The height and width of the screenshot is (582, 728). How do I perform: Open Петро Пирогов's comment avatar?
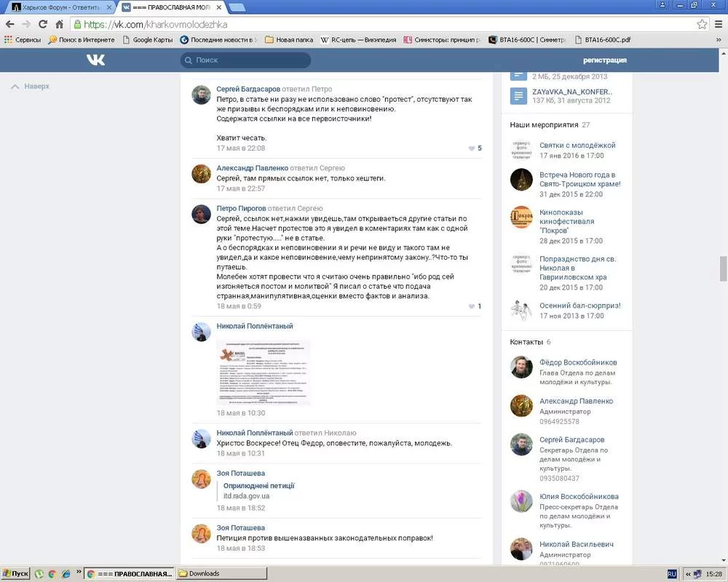[202, 214]
